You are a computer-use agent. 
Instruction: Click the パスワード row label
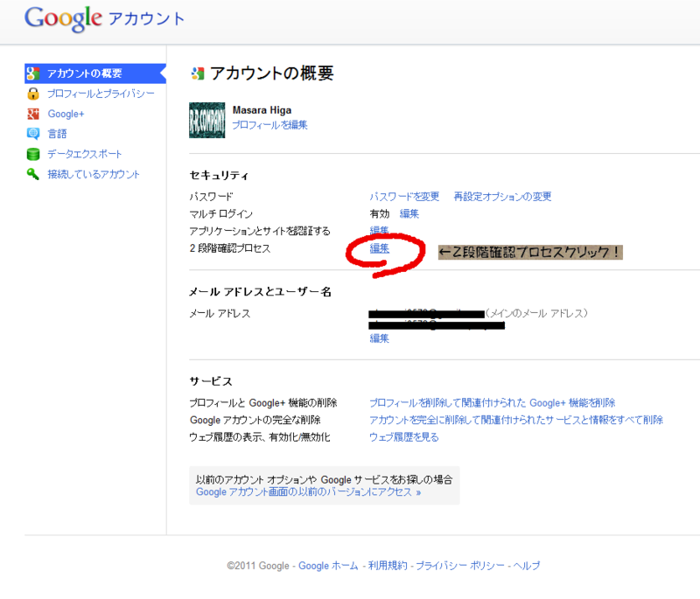pos(211,197)
